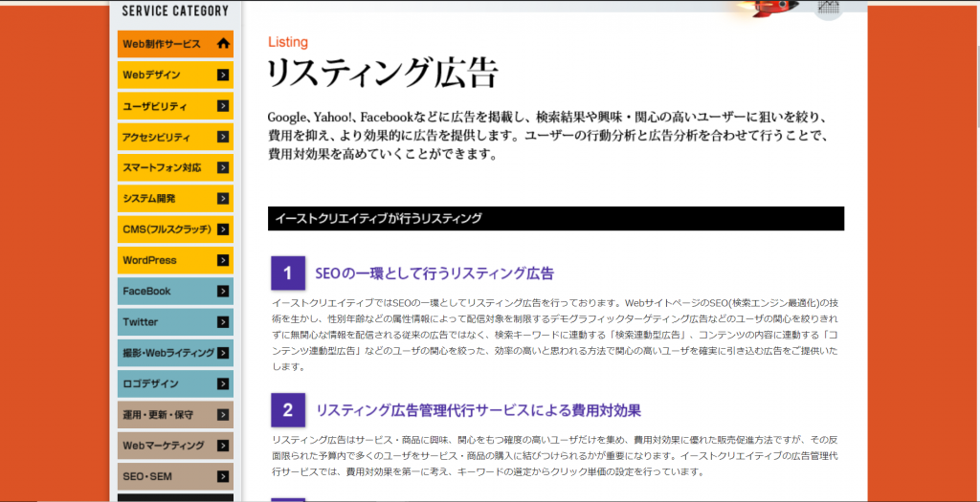
Task: Go to the Webマーケティング page
Action: click(x=176, y=446)
